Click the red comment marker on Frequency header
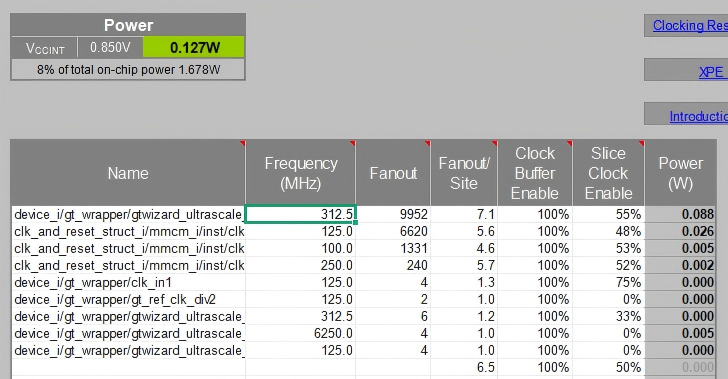The height and width of the screenshot is (379, 728). 352,144
